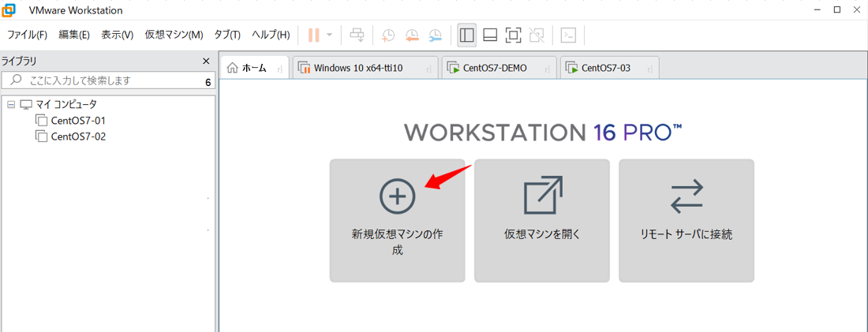Open the dropdown arrow next to the pause button

[x=329, y=35]
